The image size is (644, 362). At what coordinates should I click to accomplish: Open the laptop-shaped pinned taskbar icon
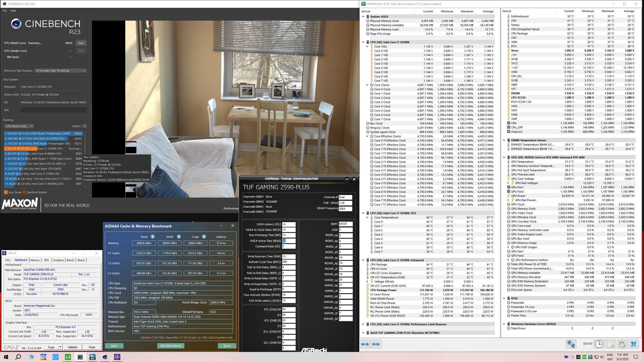[31, 357]
